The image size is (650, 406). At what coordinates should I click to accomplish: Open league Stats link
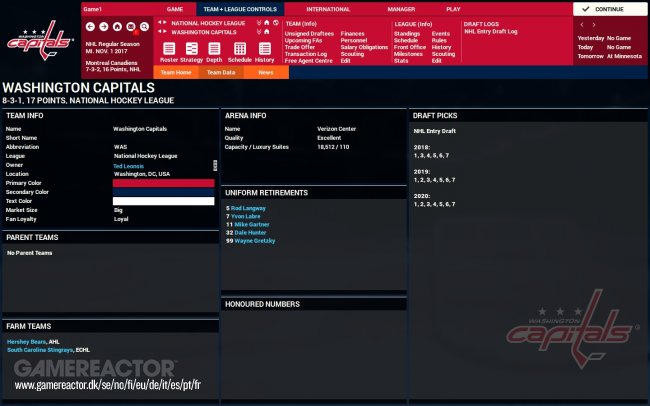point(401,61)
